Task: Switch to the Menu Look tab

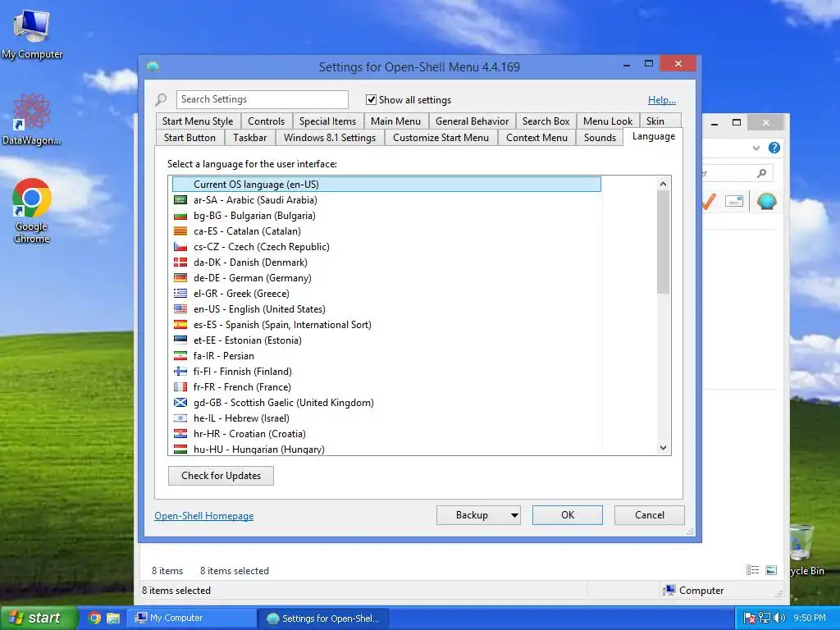Action: (608, 121)
